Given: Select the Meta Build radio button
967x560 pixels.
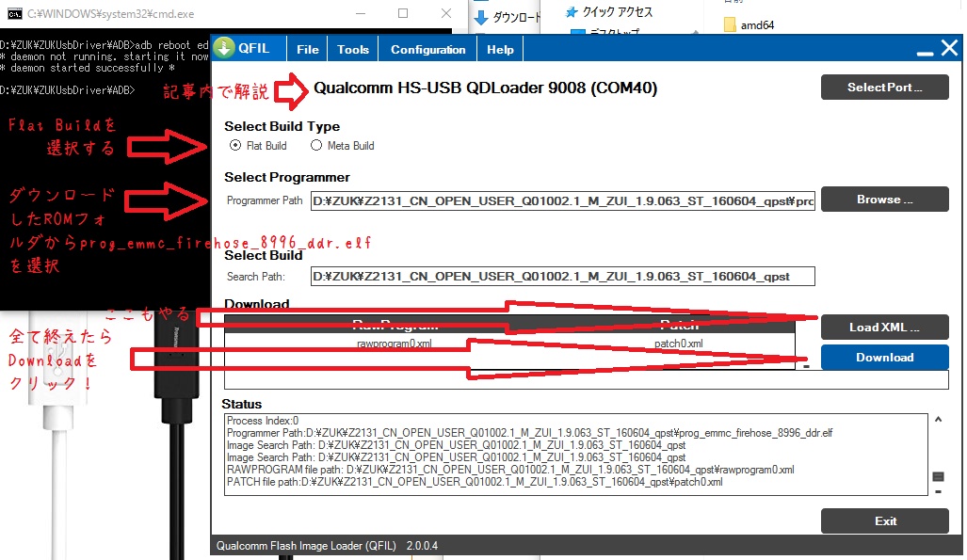Looking at the screenshot, I should tap(316, 146).
